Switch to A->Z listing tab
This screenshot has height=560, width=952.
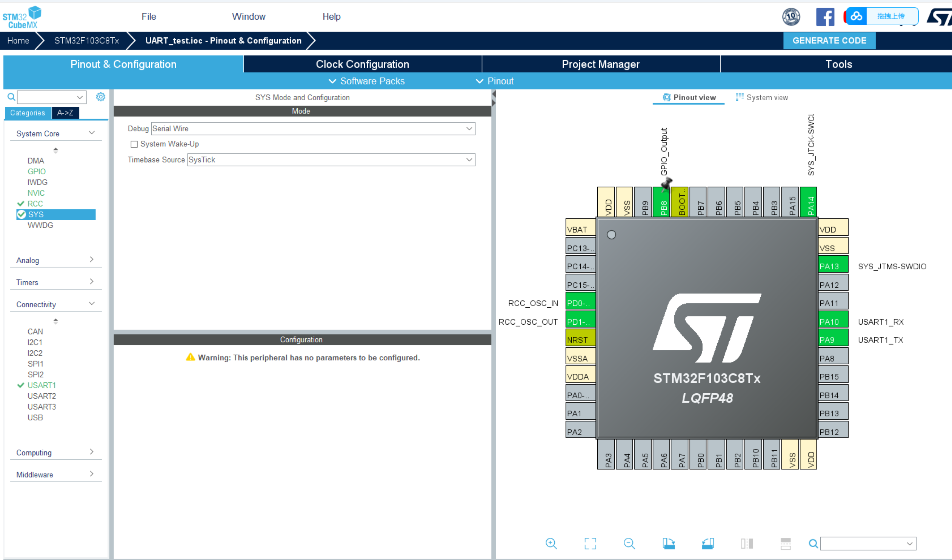pos(65,112)
